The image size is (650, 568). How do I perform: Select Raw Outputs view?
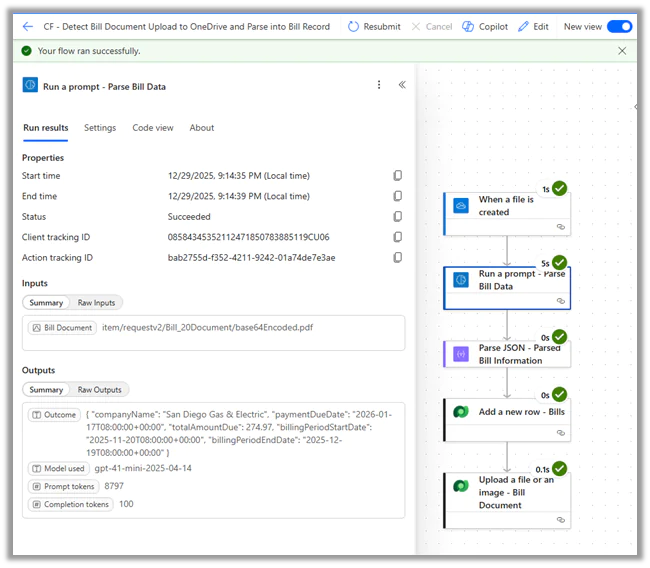click(x=99, y=390)
